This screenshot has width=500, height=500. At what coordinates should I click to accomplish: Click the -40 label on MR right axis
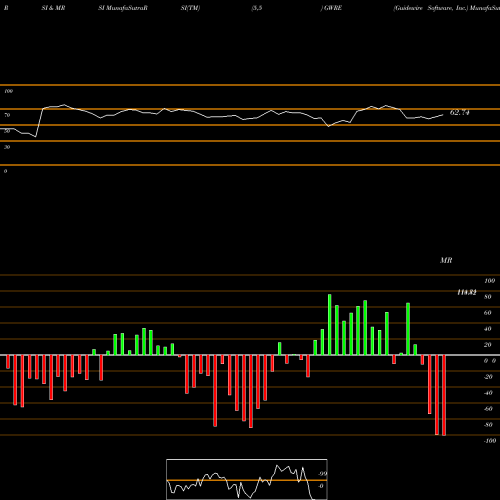[x=488, y=393]
